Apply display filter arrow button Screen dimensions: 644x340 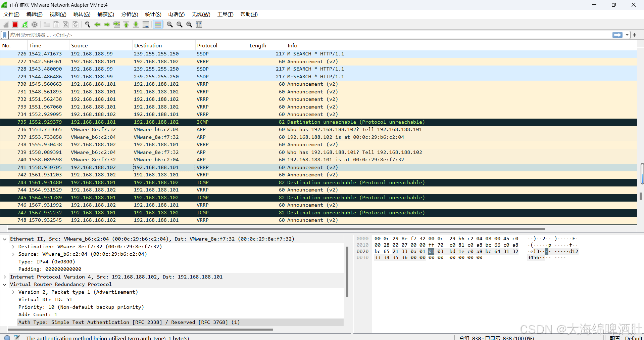point(617,35)
